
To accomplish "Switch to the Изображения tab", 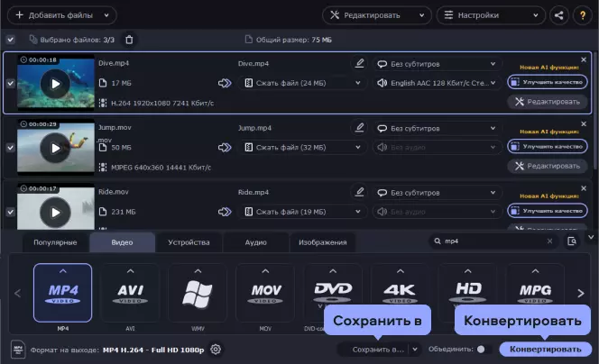I will coord(322,242).
